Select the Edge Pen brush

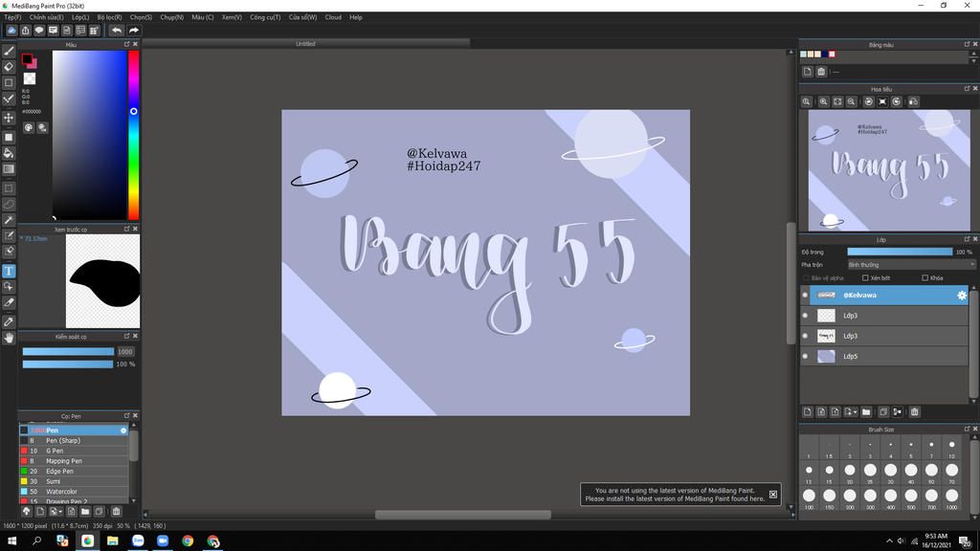pos(74,471)
